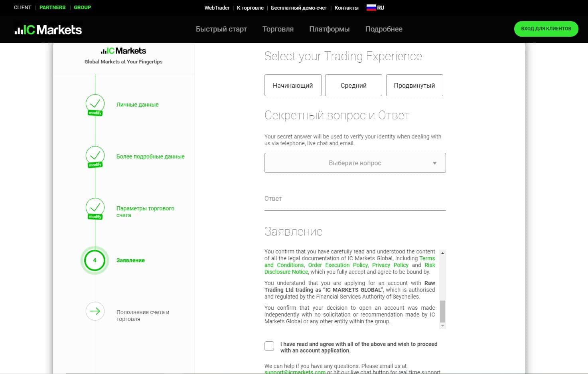Open the К торговле link

pos(250,8)
